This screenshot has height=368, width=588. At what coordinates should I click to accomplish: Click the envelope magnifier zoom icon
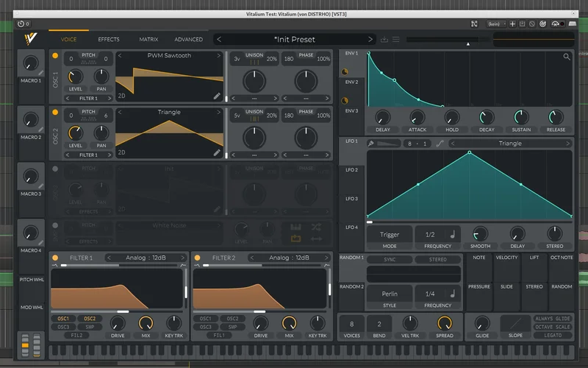pos(567,57)
